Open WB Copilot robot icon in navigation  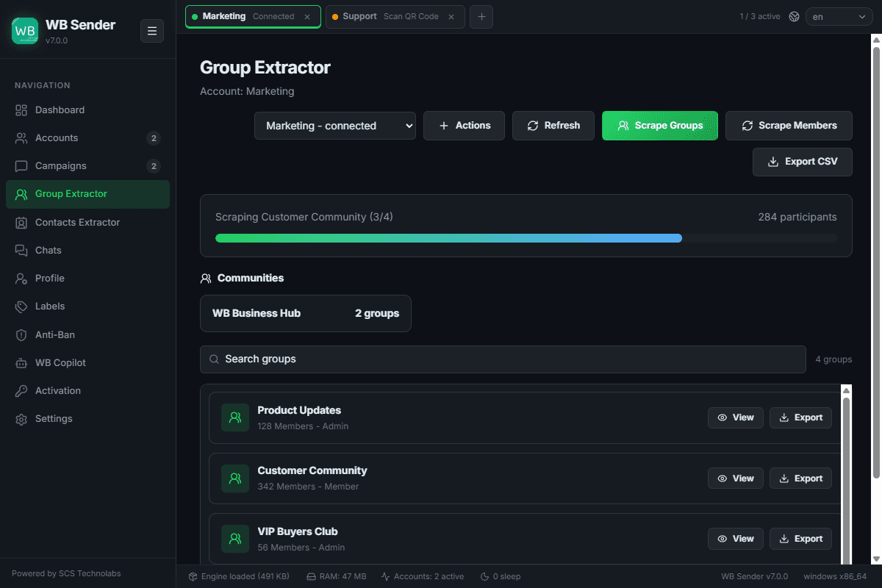[21, 362]
